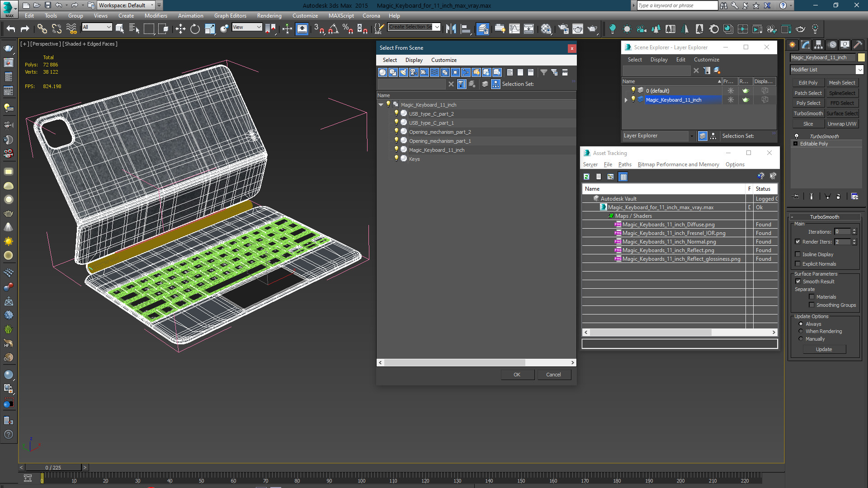Open the Modify command panel tab
This screenshot has width=868, height=488.
click(x=806, y=45)
